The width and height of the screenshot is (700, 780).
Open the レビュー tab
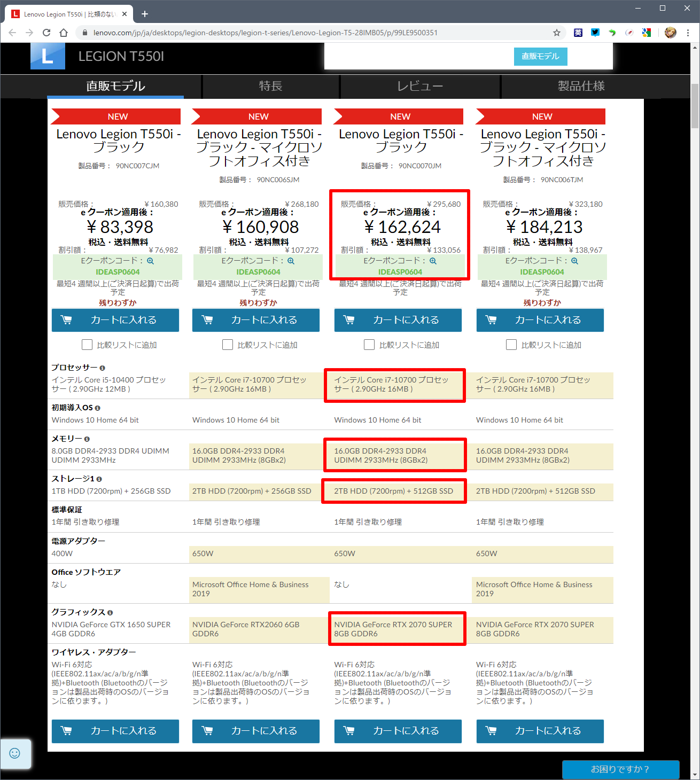tap(420, 86)
